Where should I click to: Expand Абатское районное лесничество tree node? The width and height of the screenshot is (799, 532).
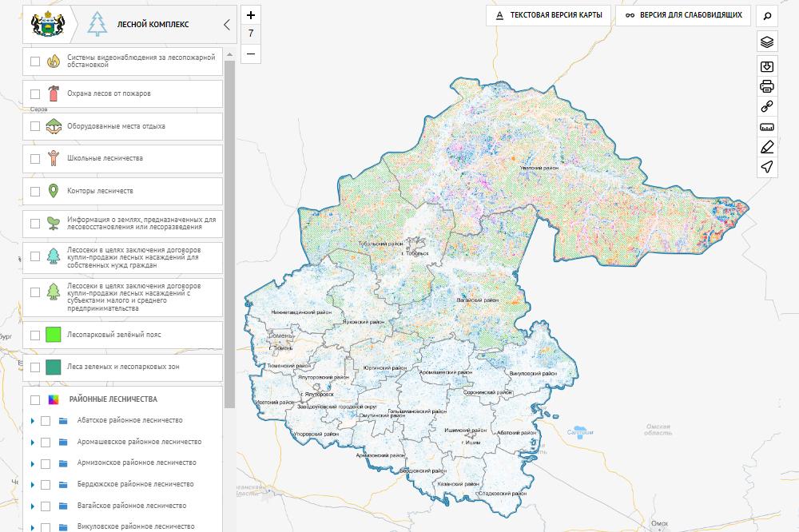tap(32, 421)
